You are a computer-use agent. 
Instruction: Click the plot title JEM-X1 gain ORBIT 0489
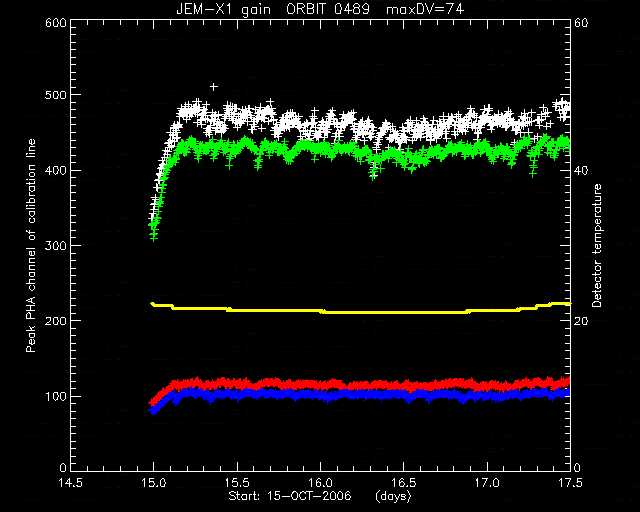pos(273,9)
